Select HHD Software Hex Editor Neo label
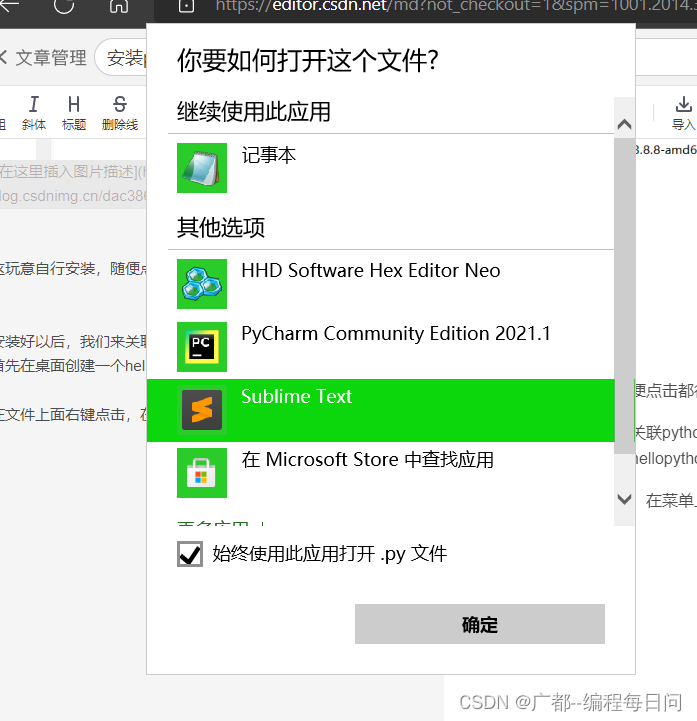 click(371, 270)
